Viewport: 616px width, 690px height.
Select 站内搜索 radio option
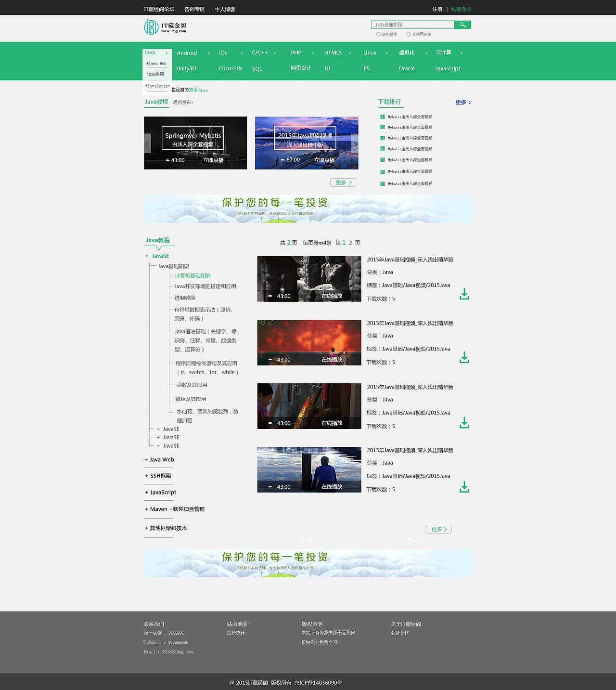378,34
